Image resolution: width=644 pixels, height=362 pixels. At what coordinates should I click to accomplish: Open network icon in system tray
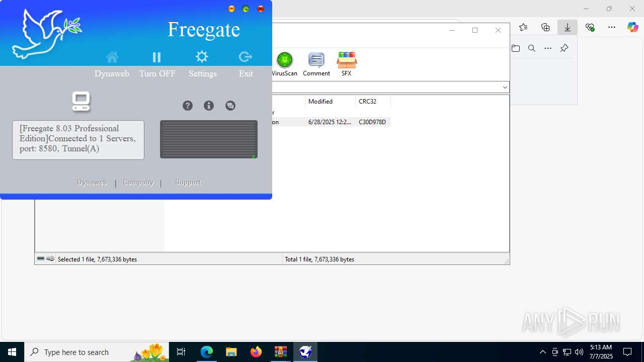pos(567,352)
